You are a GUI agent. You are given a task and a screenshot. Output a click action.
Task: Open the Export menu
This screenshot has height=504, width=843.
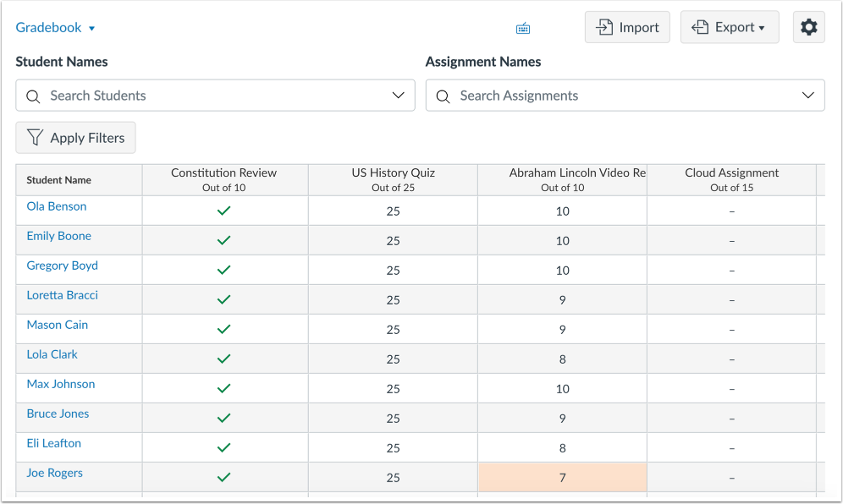tap(730, 26)
